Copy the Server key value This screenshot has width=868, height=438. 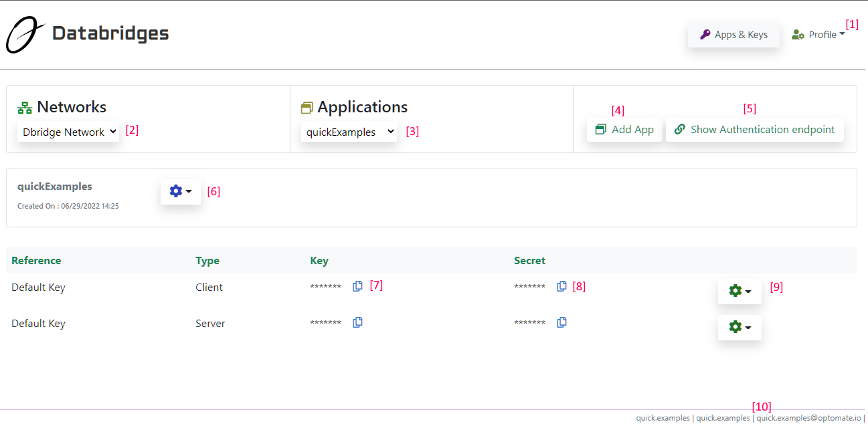pos(357,322)
